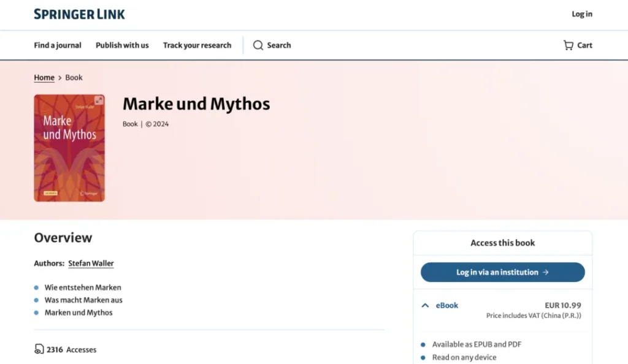Click the Log in link

(581, 14)
